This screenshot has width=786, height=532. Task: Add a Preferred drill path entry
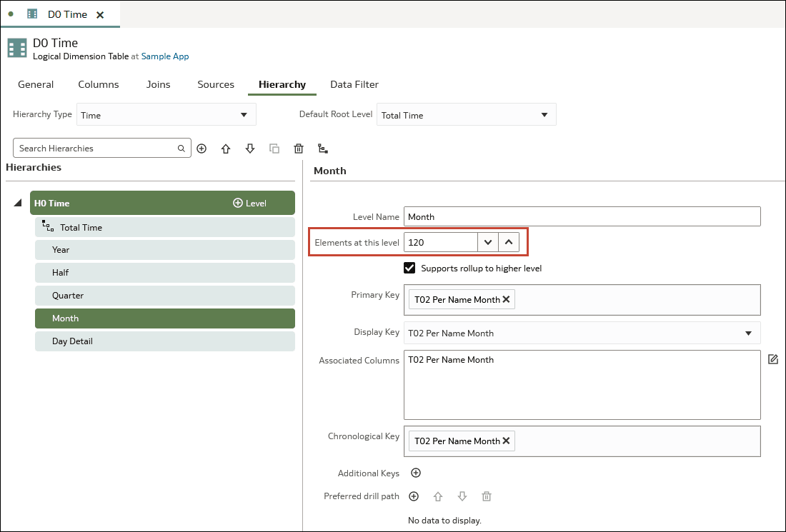tap(413, 496)
